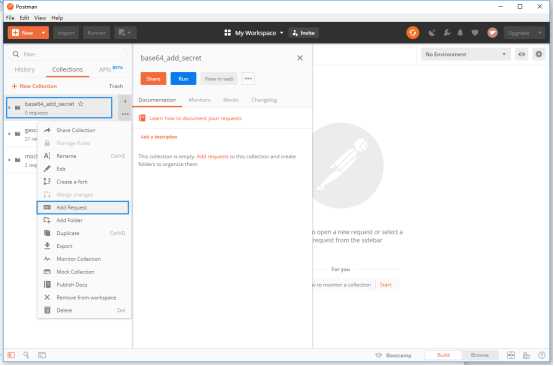The image size is (554, 366).
Task: Open the No Environment dropdown
Action: coord(465,54)
